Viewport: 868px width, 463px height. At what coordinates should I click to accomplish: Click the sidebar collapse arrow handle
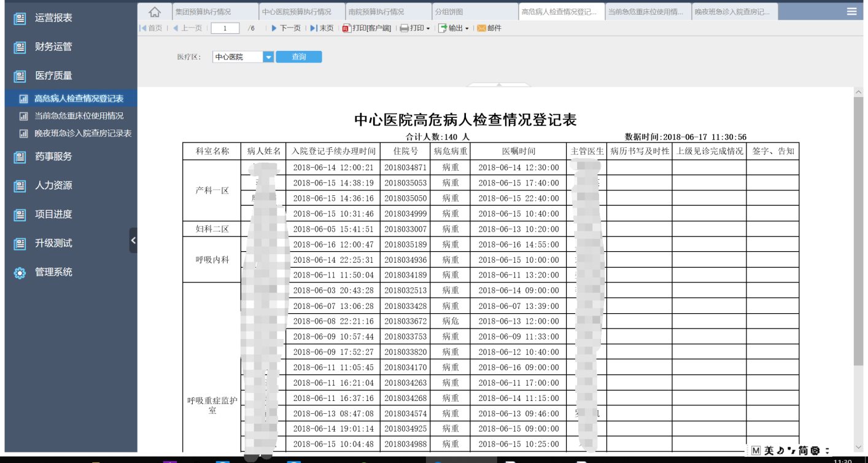pyautogui.click(x=133, y=241)
